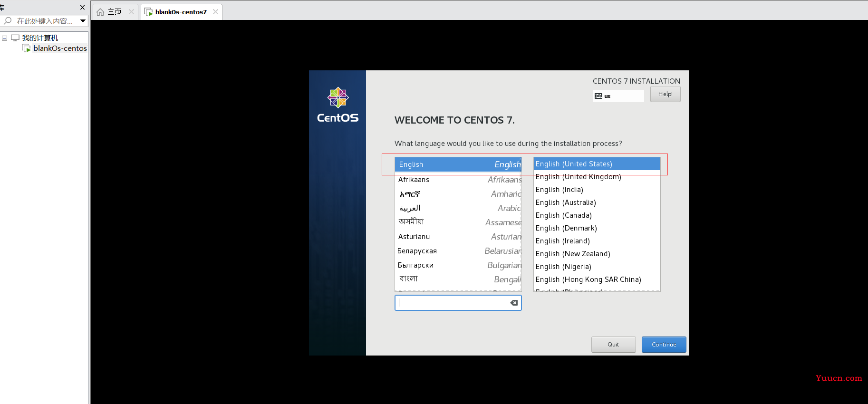Click the keyboard layout icon
Viewport: 868px width, 404px height.
(598, 96)
